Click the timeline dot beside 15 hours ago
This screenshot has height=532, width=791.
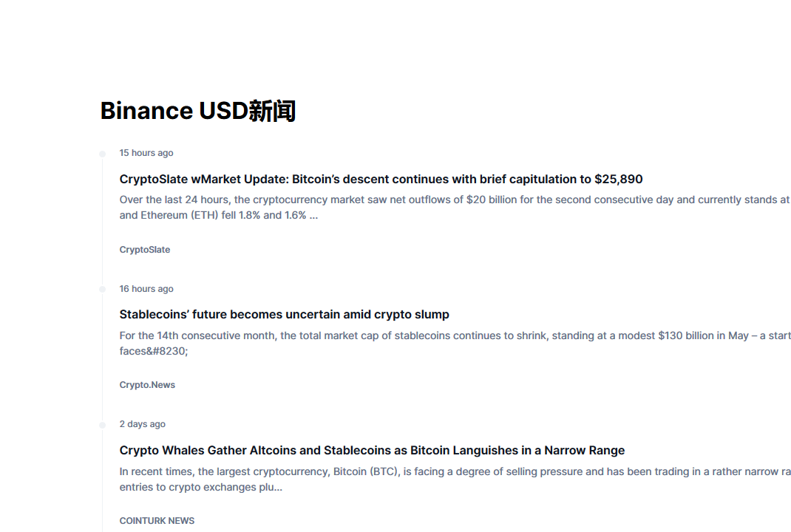tap(103, 154)
